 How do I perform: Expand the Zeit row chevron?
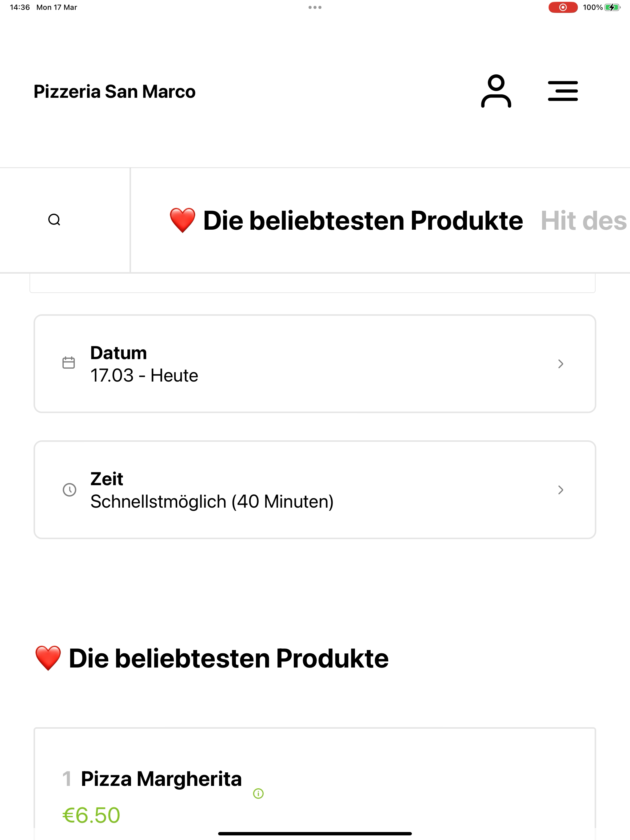(x=560, y=490)
